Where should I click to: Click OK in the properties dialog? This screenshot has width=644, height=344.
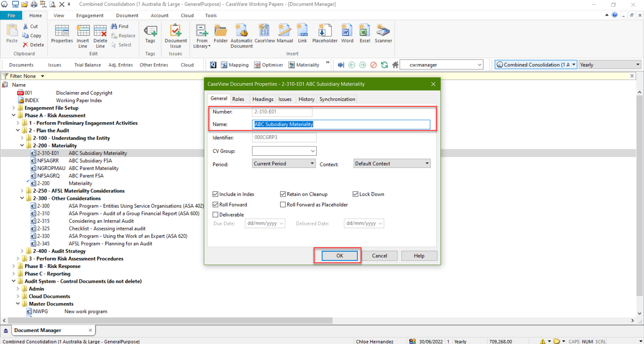(340, 256)
